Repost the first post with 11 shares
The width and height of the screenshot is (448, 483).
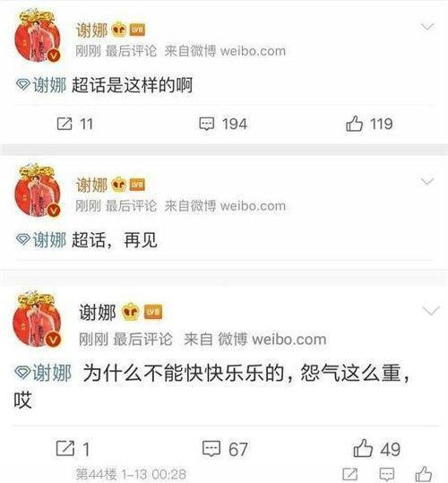74,124
